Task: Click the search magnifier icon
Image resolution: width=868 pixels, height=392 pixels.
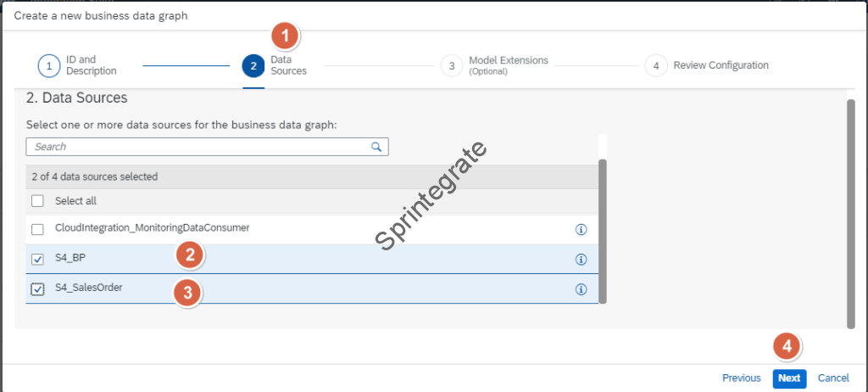Action: pos(376,147)
